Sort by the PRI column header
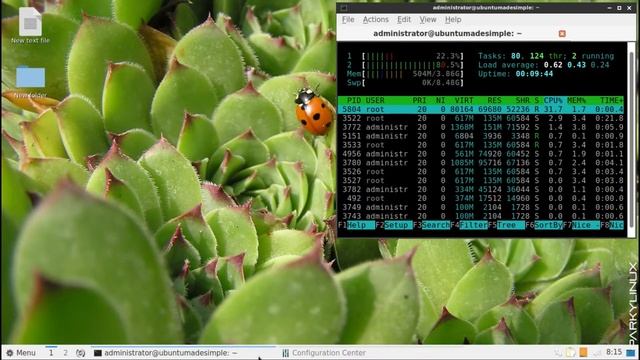This screenshot has height=360, width=640. tap(419, 100)
